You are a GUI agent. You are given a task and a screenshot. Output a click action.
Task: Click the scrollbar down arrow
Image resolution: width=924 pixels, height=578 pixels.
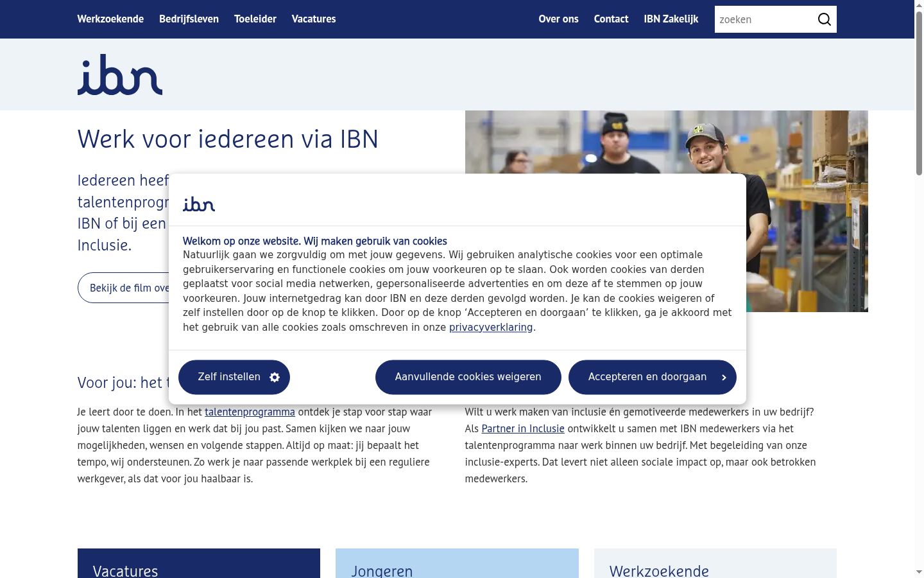(x=919, y=572)
